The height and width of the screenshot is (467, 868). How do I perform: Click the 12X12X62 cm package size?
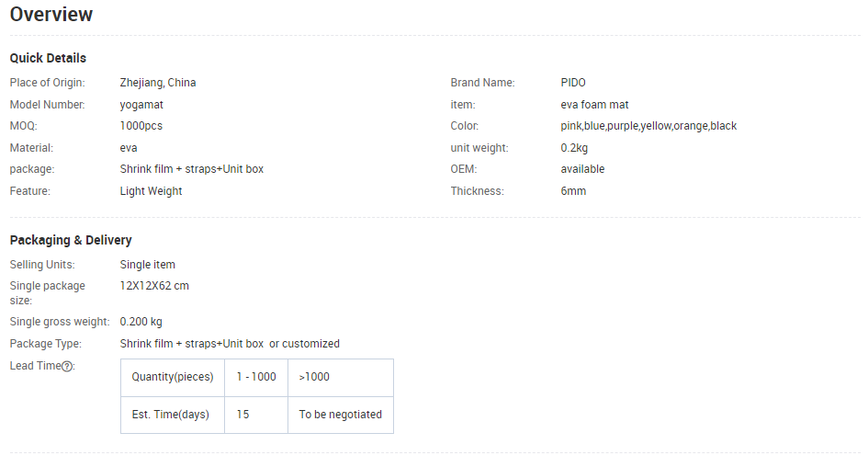pyautogui.click(x=154, y=286)
